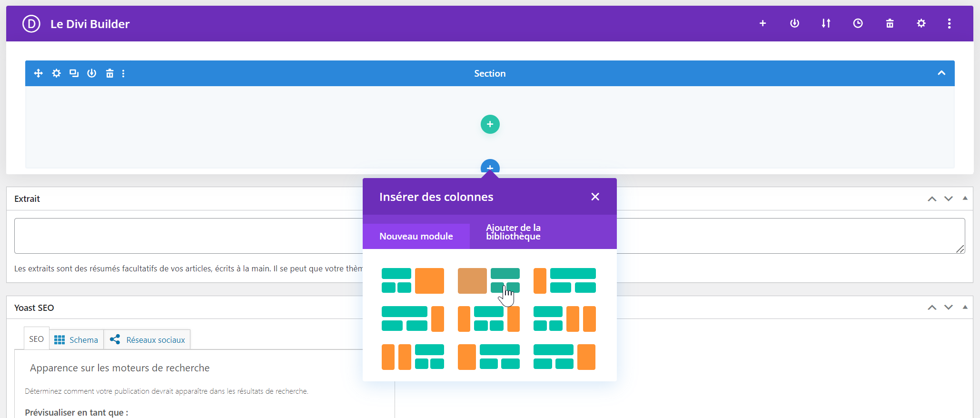This screenshot has width=980, height=418.
Task: Move the Extrait panel up
Action: click(932, 199)
